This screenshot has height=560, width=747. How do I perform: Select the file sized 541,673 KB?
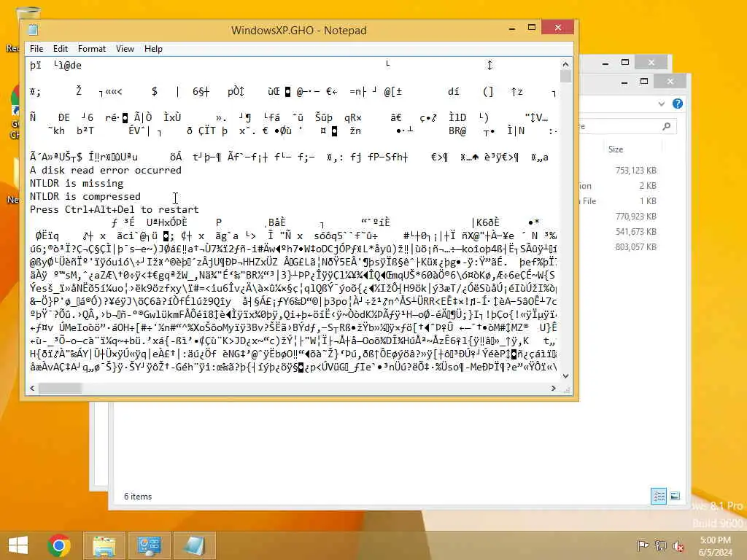coord(636,231)
